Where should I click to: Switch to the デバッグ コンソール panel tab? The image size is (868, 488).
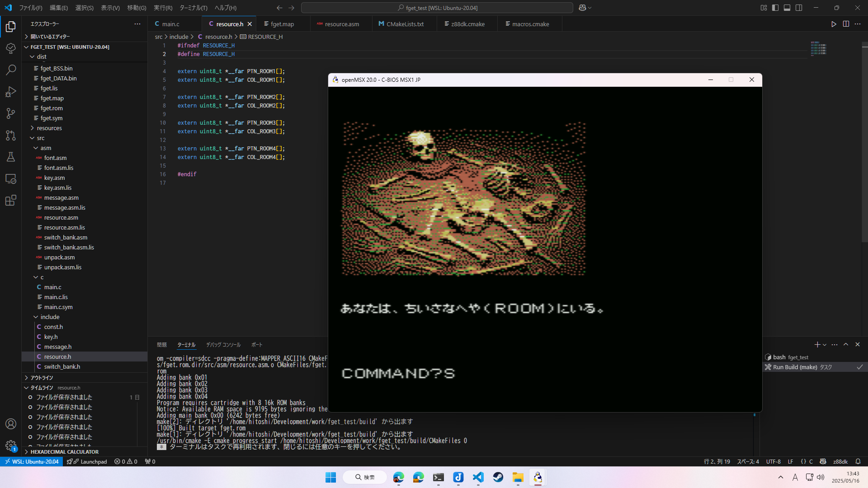[x=223, y=344]
